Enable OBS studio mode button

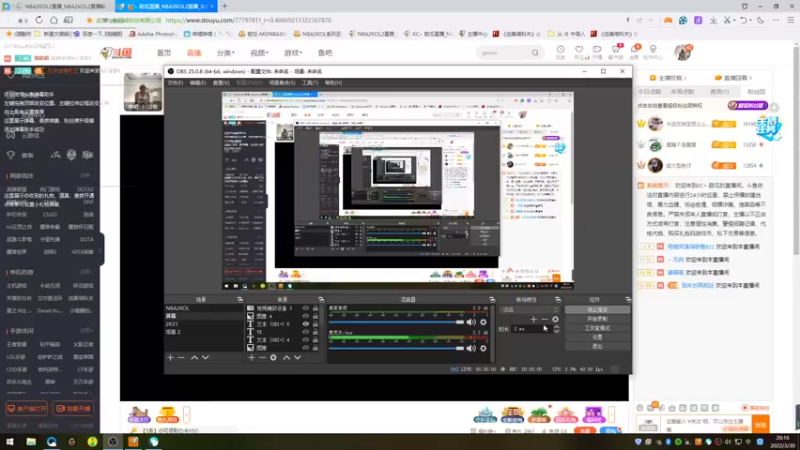597,328
